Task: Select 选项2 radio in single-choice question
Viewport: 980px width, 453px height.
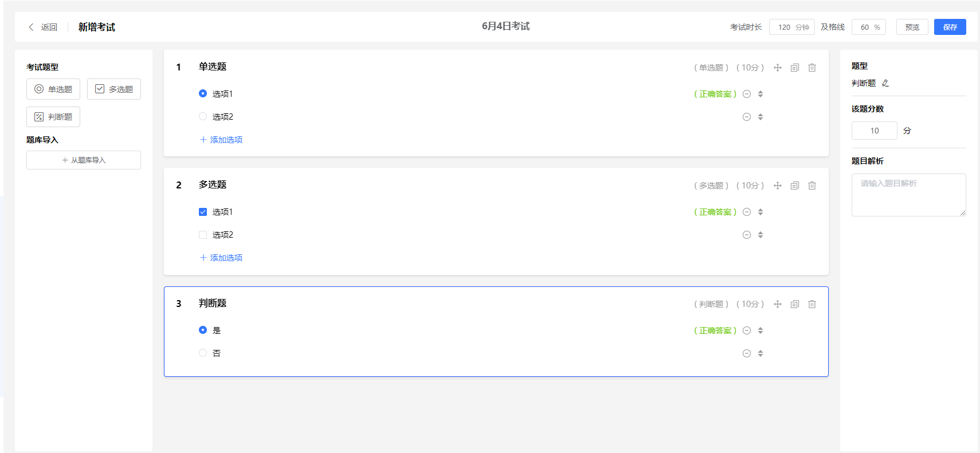Action: click(203, 117)
